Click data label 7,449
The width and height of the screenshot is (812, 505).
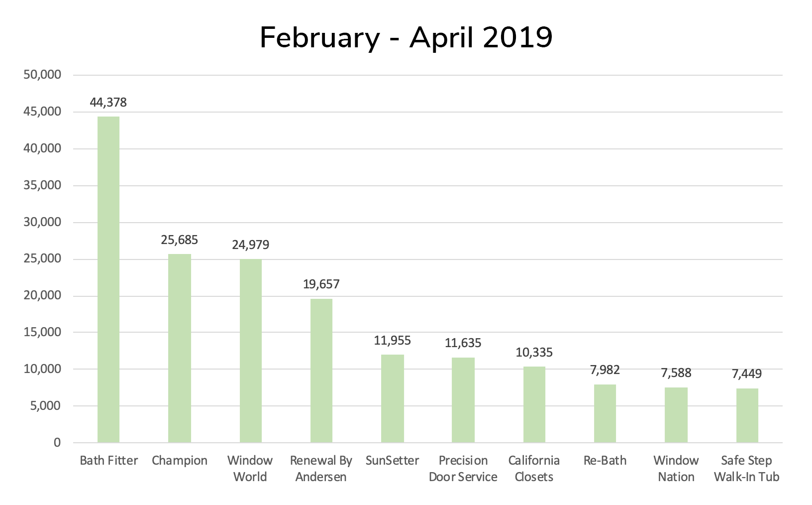[747, 374]
